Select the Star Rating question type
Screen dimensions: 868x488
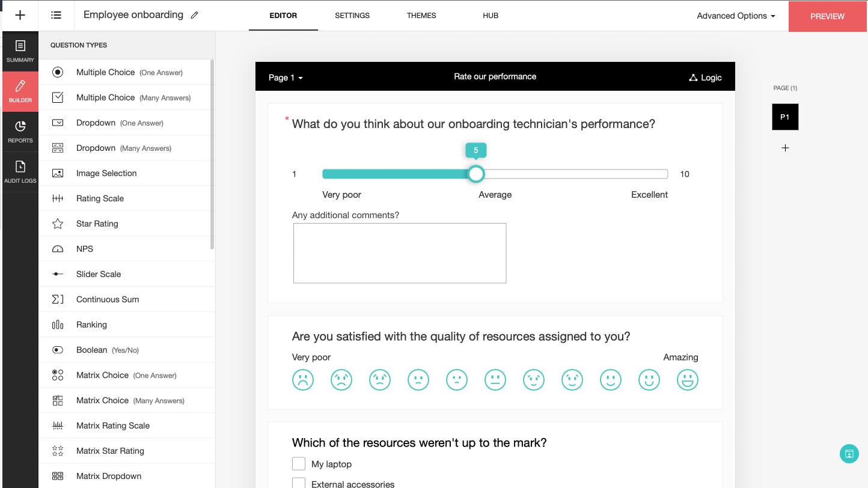point(97,224)
